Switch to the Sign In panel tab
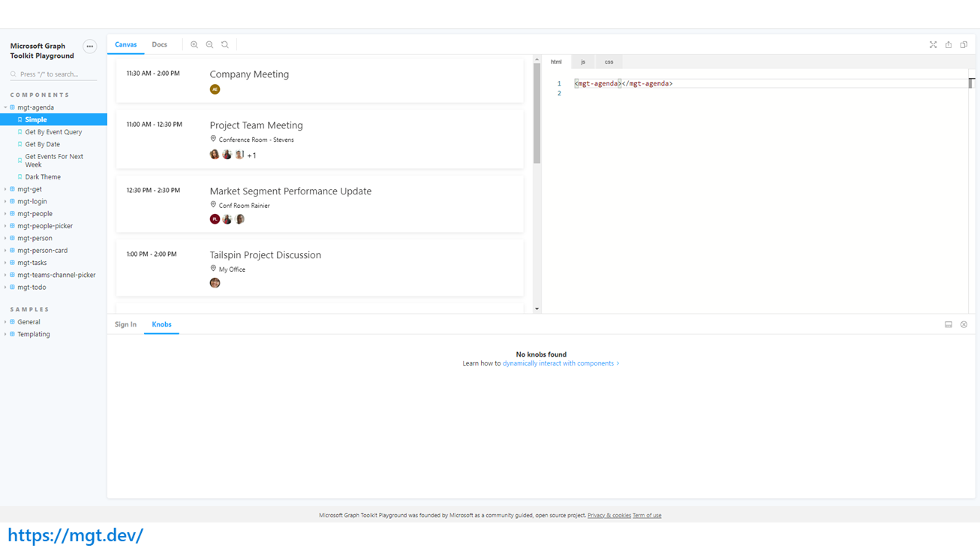Screen dimensions: 980x551 (x=125, y=325)
